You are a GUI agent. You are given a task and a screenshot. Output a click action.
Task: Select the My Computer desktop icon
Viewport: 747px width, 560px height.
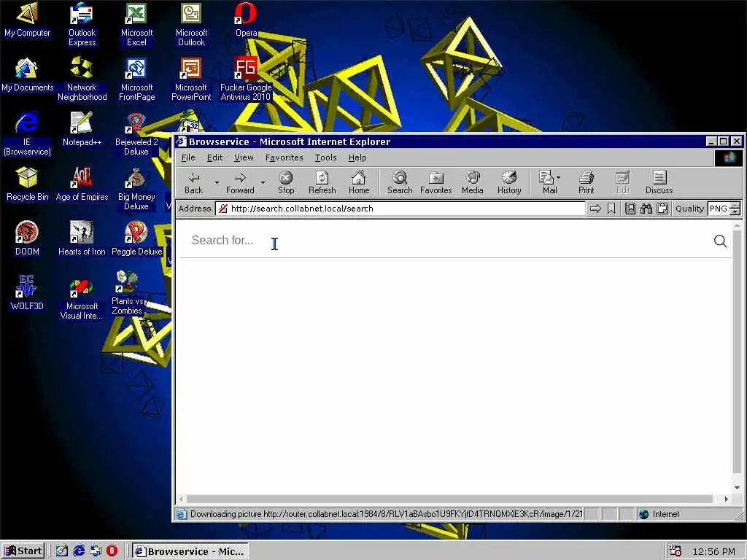27,20
